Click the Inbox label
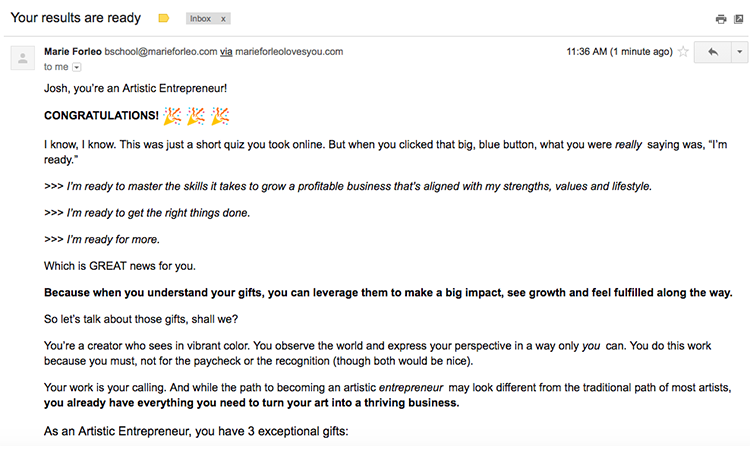750x462 pixels. [200, 19]
